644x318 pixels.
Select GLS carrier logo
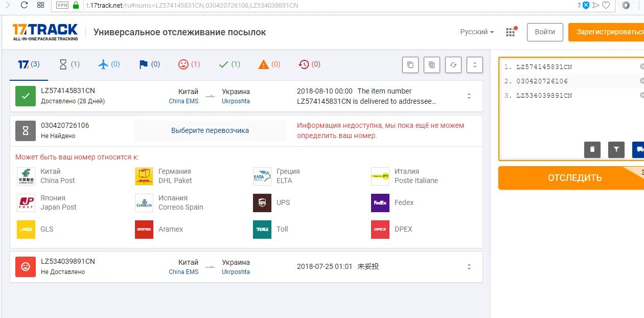(x=26, y=230)
